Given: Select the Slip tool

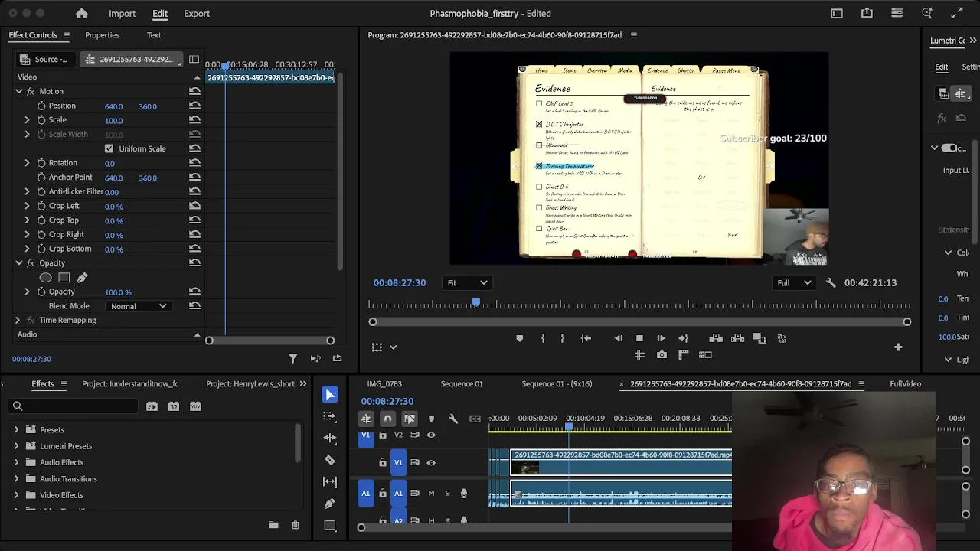Looking at the screenshot, I should [x=330, y=481].
